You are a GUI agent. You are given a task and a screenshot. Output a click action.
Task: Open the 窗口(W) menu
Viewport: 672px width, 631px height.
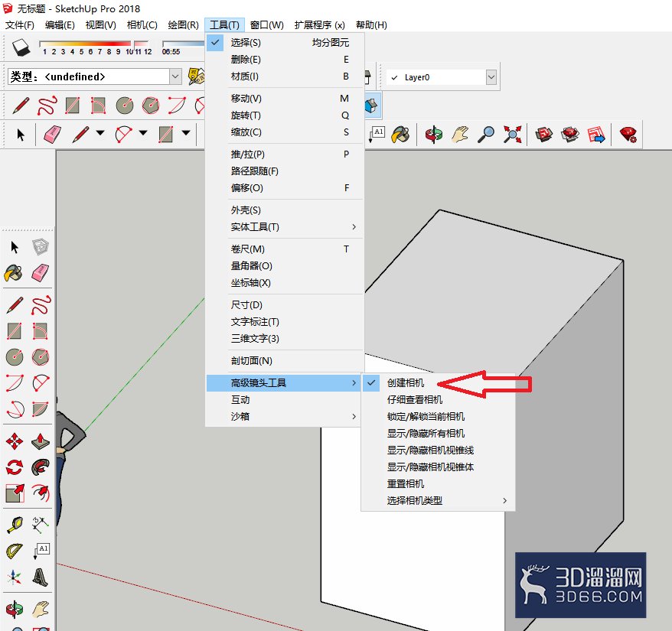267,24
